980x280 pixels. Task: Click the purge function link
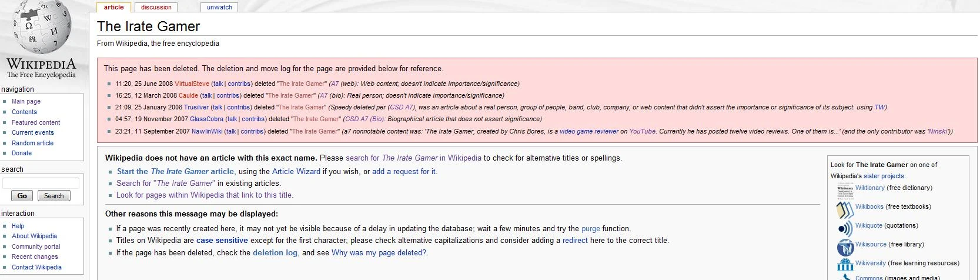tap(590, 229)
